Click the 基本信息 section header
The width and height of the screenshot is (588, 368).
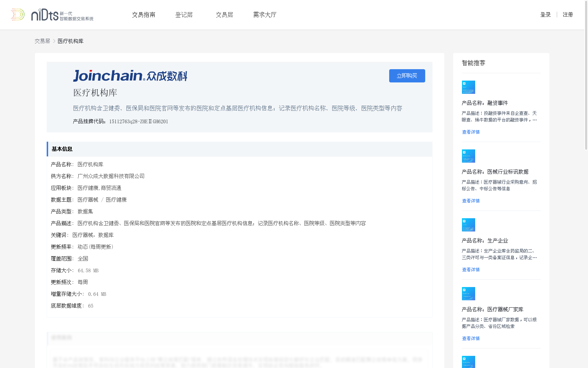pyautogui.click(x=240, y=149)
